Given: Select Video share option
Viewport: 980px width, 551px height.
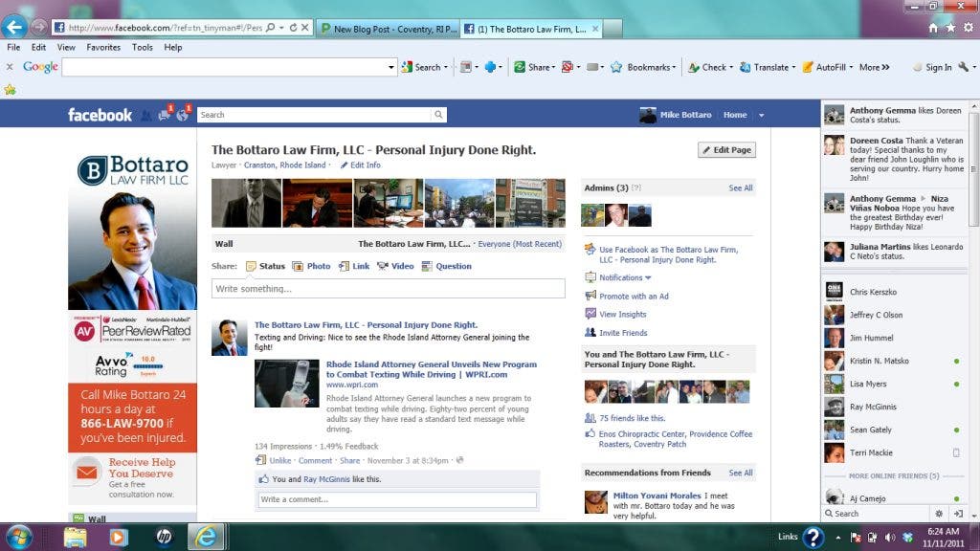Looking at the screenshot, I should tap(395, 266).
